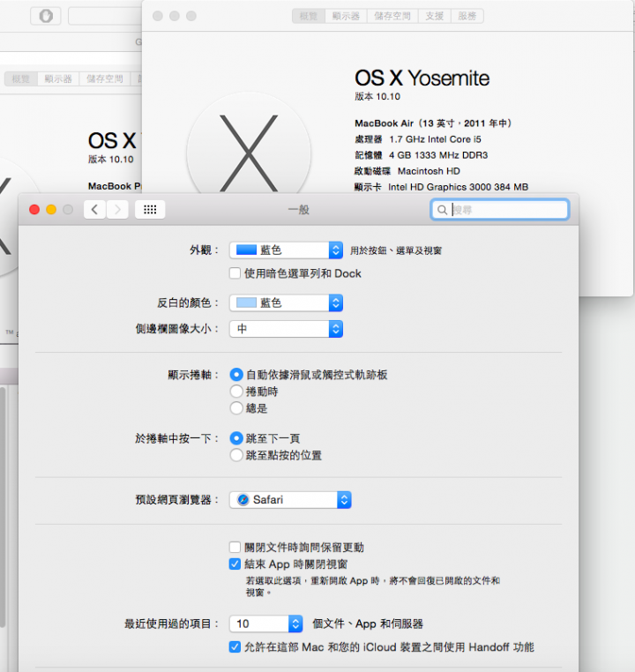Switch to the 儲存空間 tab in the MacBook Air window
635x672 pixels.
tap(392, 16)
